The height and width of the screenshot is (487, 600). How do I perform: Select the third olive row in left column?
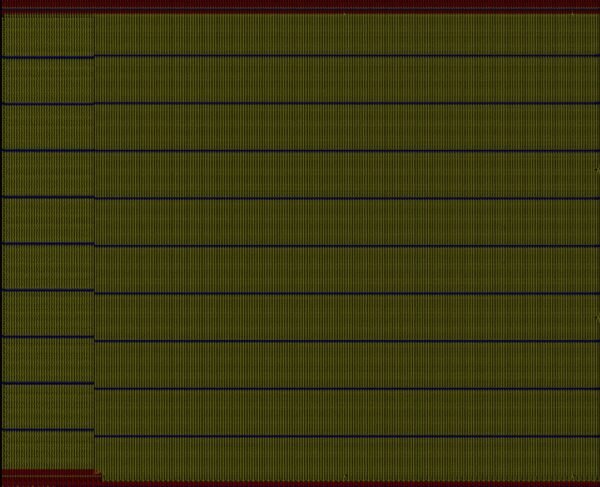point(47,127)
